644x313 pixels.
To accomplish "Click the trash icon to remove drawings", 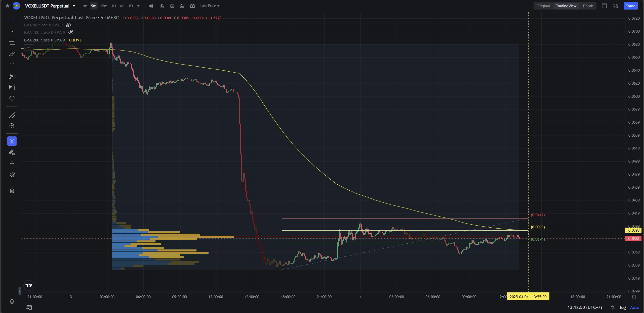I will coord(12,190).
